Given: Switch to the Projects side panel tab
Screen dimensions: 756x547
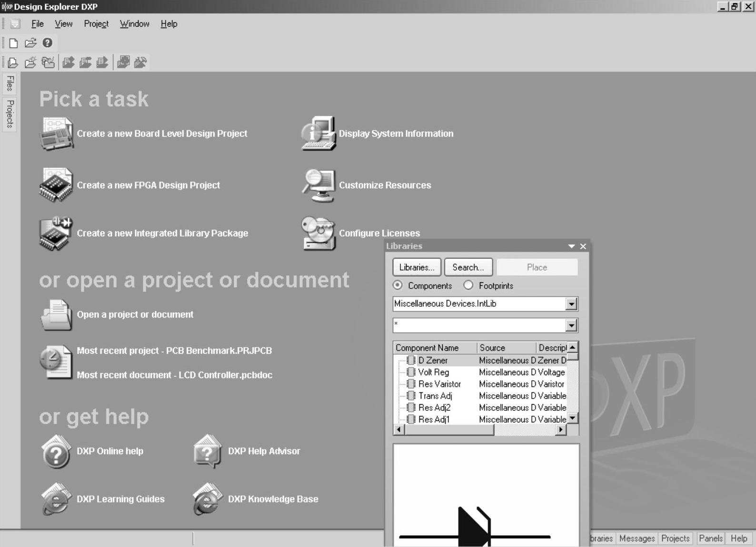Looking at the screenshot, I should coord(10,114).
